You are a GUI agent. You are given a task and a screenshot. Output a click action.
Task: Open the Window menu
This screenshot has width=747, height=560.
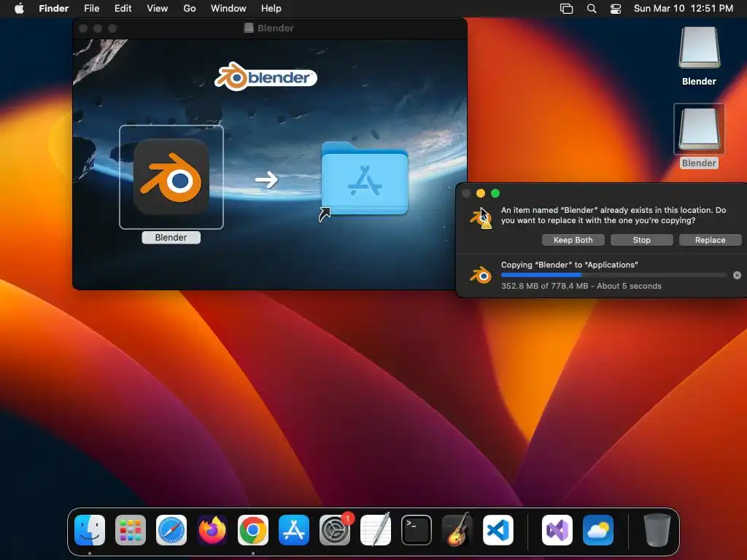pos(228,9)
